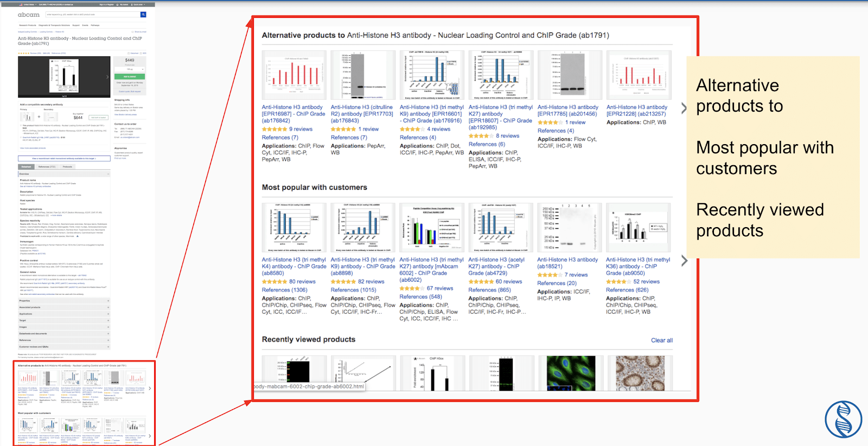Click the abcam logo

point(29,15)
